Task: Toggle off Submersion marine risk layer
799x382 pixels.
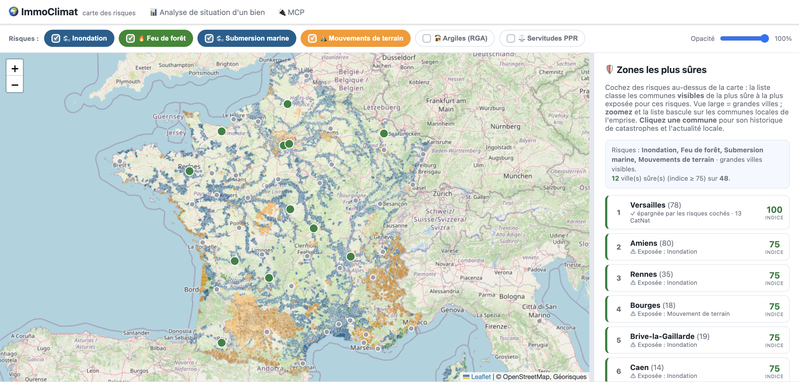Action: pyautogui.click(x=209, y=38)
